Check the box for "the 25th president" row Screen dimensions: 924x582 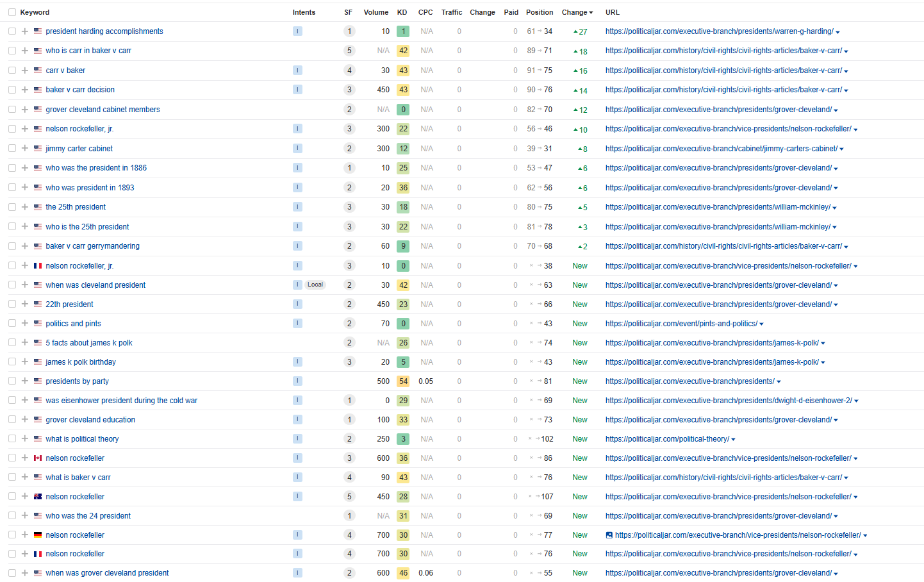coord(12,207)
